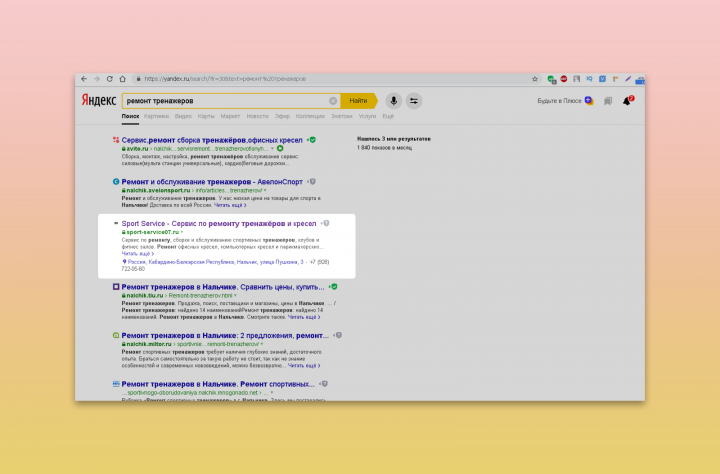This screenshot has height=474, width=720.
Task: Open notifications bell with red badge
Action: (x=628, y=101)
